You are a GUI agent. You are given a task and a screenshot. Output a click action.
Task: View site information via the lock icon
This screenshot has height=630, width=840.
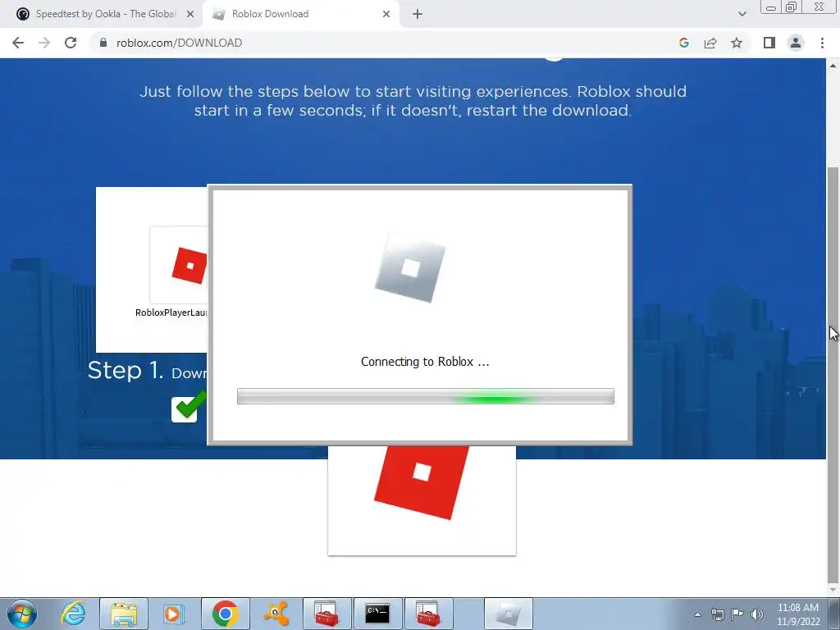point(103,43)
